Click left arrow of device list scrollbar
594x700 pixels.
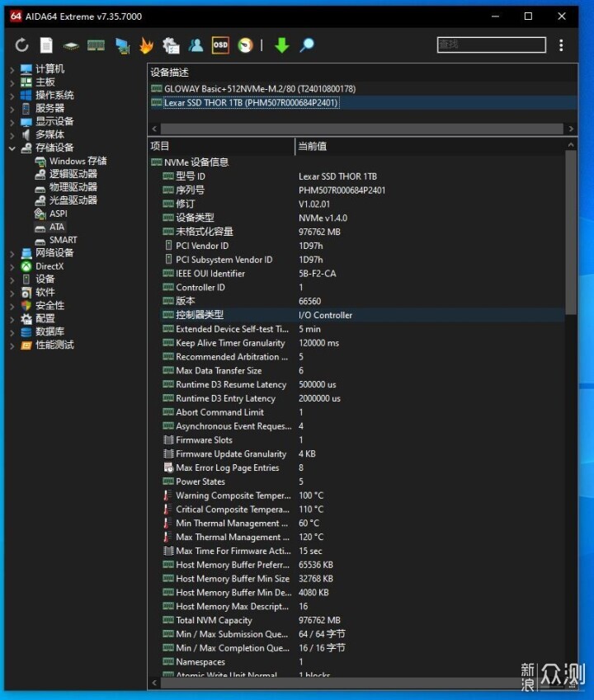pos(154,129)
